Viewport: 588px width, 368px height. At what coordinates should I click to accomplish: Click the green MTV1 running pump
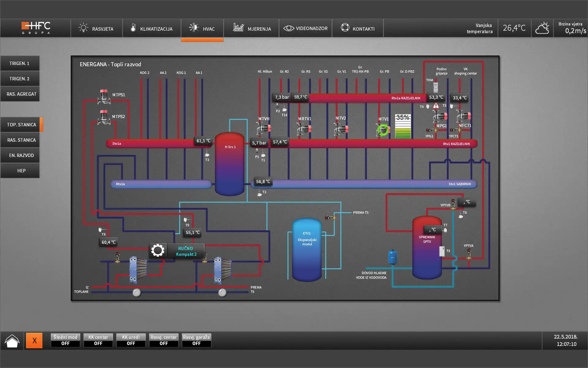click(383, 130)
